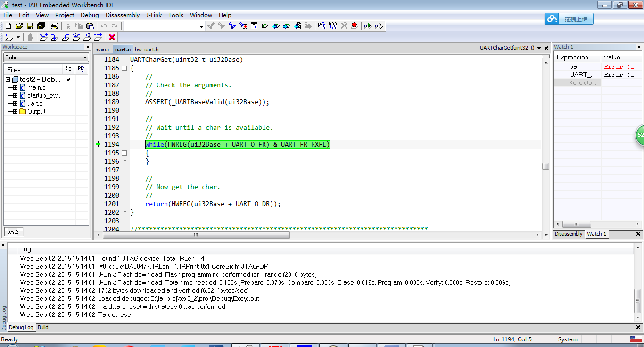Click the editor vertical scrollbar thumb

545,166
